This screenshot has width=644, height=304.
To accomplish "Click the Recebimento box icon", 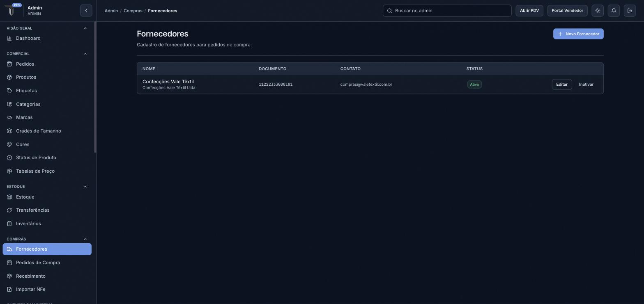I will [x=9, y=276].
